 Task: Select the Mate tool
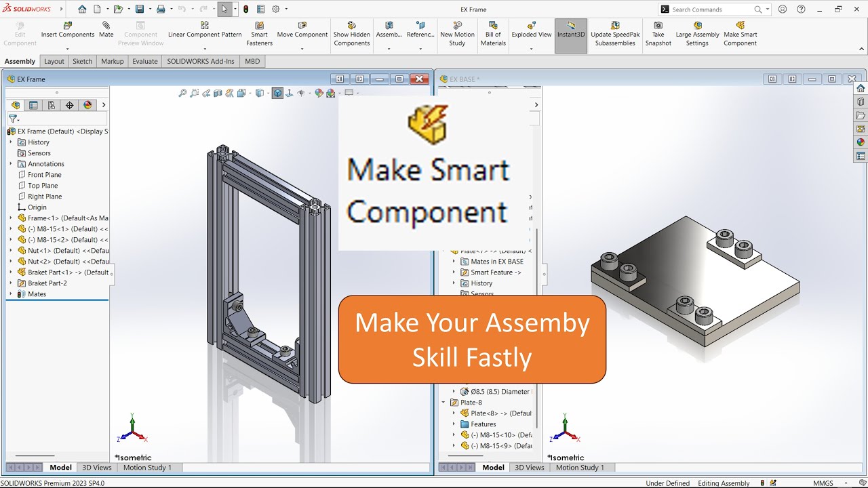pos(106,30)
